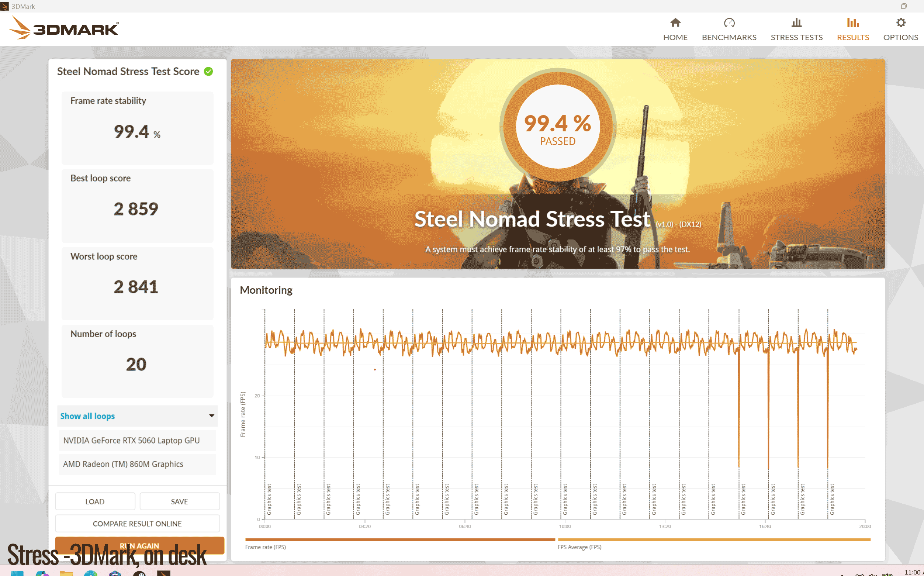Screen dimensions: 924x576
Task: Click the 97% pass requirement note
Action: point(557,249)
